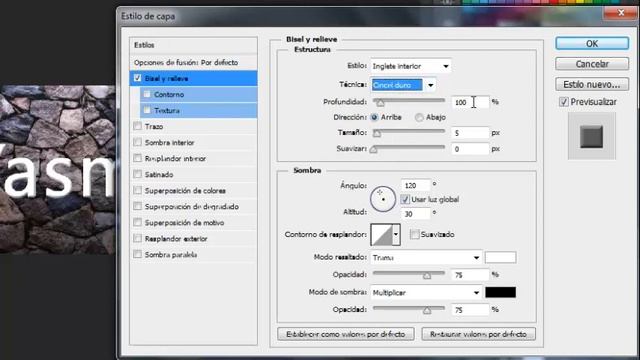This screenshot has width=640, height=360.
Task: Open the Modo resaltado dropdown
Action: pos(426,258)
